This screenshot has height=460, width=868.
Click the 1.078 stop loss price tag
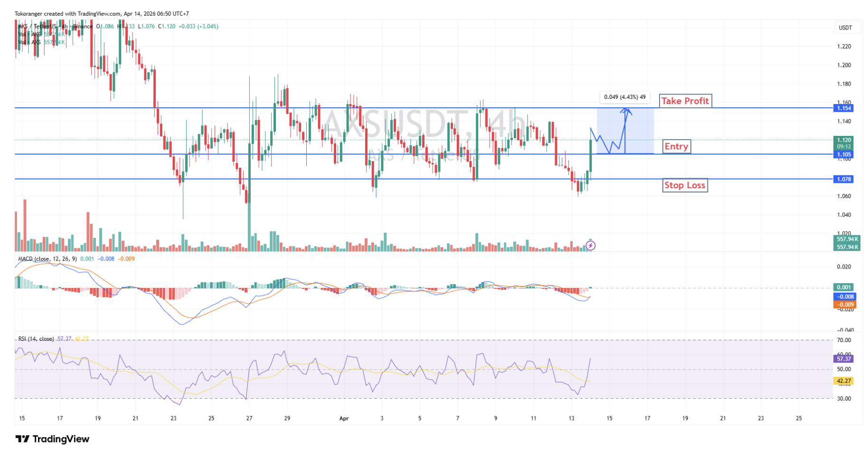pyautogui.click(x=843, y=179)
